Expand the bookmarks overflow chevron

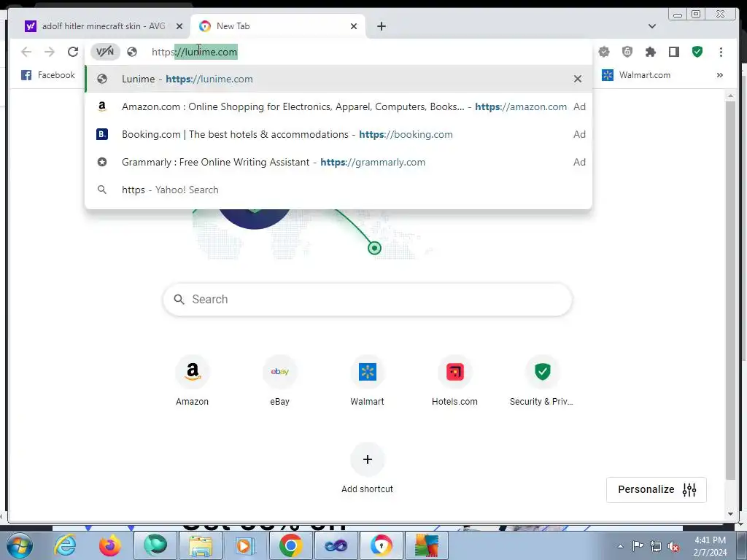(x=720, y=75)
